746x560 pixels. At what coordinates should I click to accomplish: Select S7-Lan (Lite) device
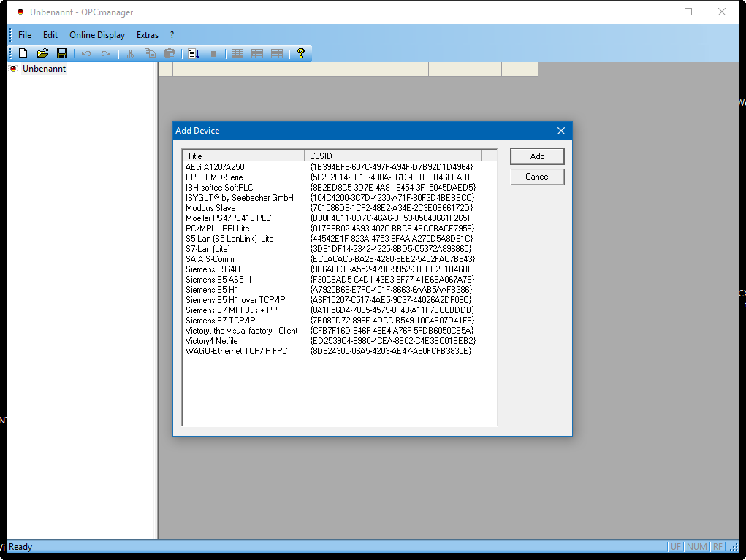208,249
